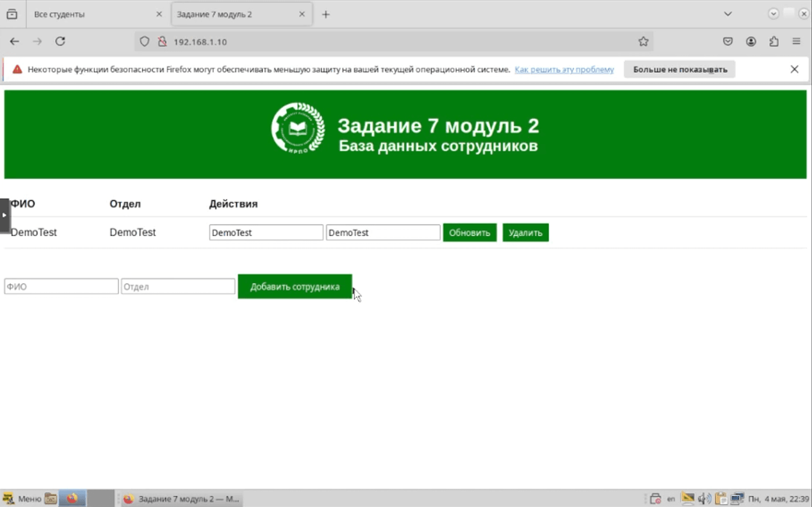Open the Меню start button in taskbar
Viewport: 812px width, 507px height.
[x=22, y=498]
